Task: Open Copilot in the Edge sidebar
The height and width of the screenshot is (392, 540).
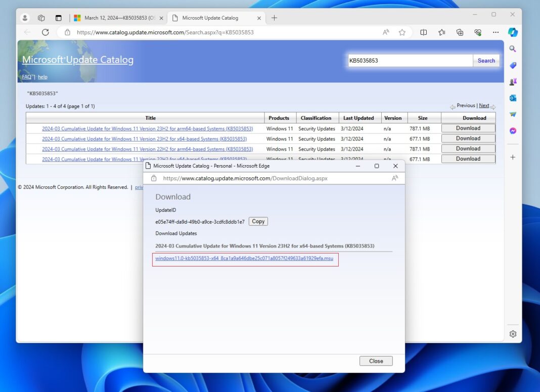Action: 513,32
